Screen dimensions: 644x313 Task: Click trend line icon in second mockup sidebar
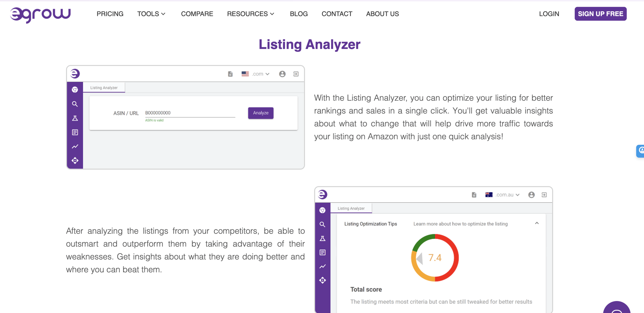323,266
